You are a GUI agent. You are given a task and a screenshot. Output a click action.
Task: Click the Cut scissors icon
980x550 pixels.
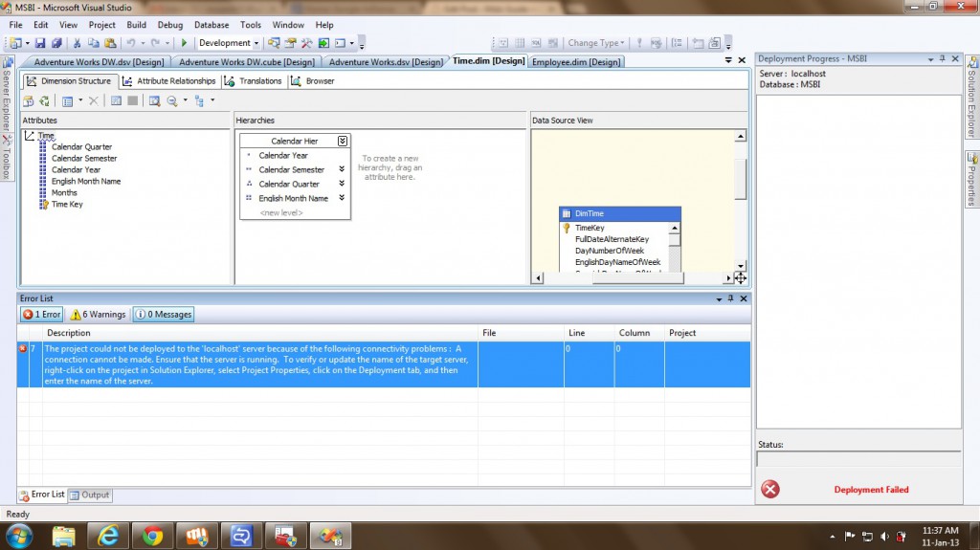point(78,43)
